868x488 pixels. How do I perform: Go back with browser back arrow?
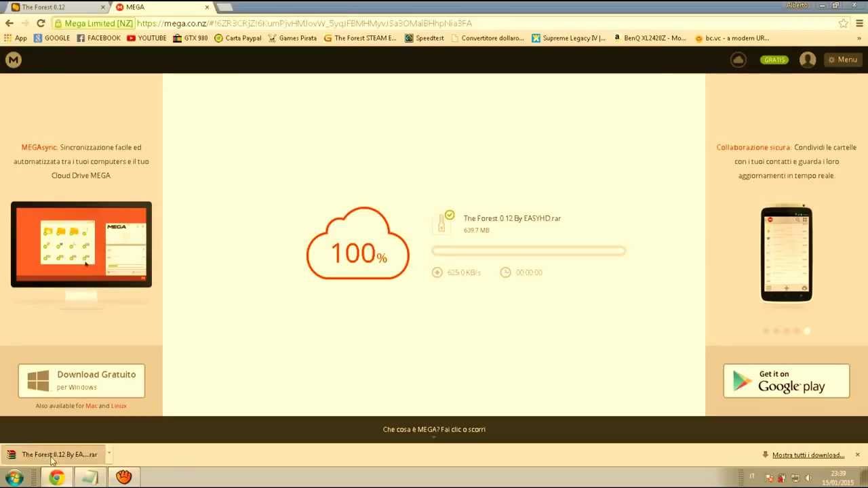pyautogui.click(x=9, y=23)
